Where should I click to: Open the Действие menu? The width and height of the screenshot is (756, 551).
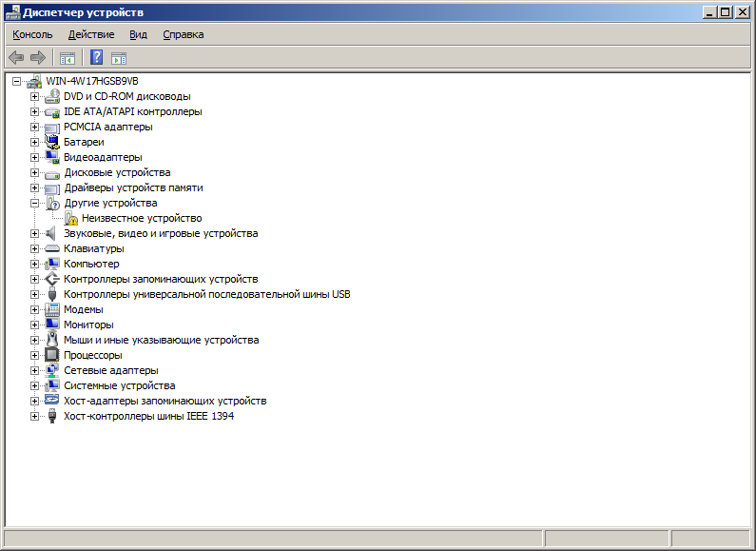click(91, 34)
